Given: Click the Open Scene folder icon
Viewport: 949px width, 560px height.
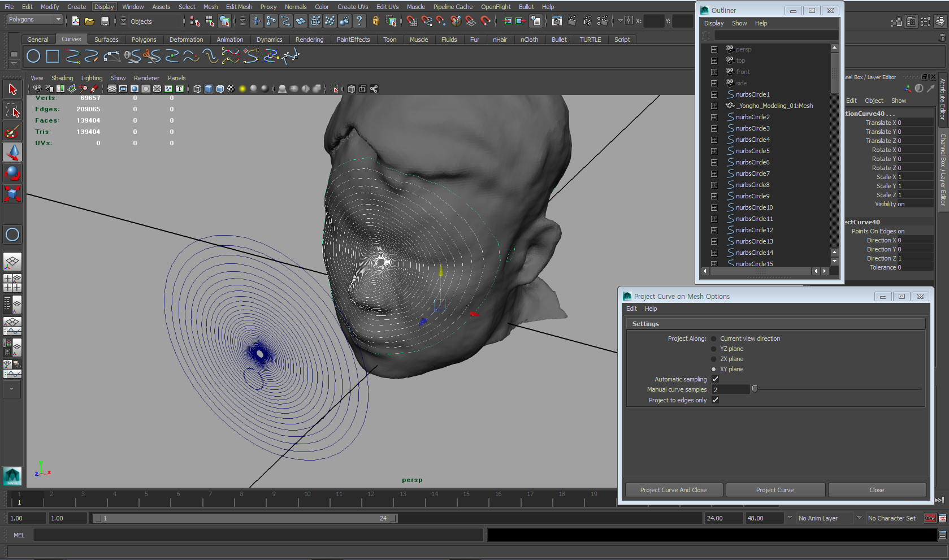Looking at the screenshot, I should click(x=89, y=21).
